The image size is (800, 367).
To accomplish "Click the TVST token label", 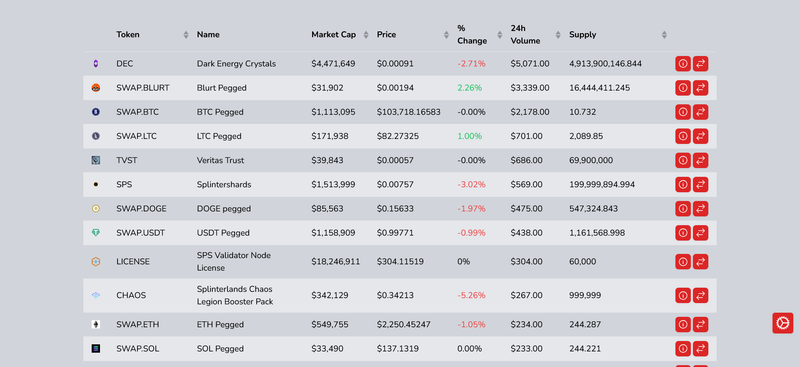I will pyautogui.click(x=127, y=160).
